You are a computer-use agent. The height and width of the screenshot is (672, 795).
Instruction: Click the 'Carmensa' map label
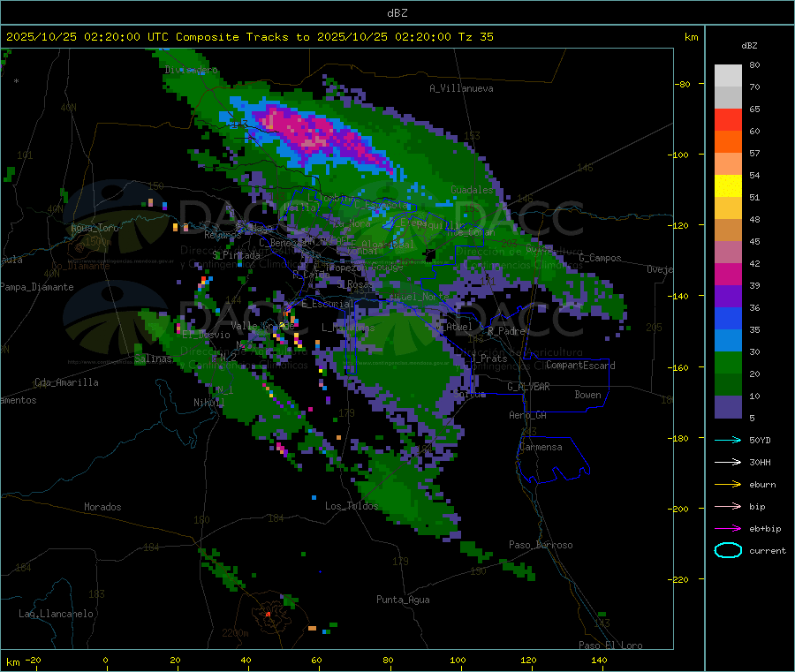coord(541,447)
